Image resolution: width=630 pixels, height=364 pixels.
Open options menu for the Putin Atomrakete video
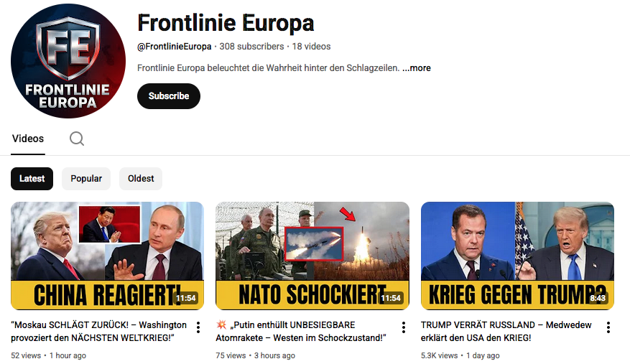(404, 328)
